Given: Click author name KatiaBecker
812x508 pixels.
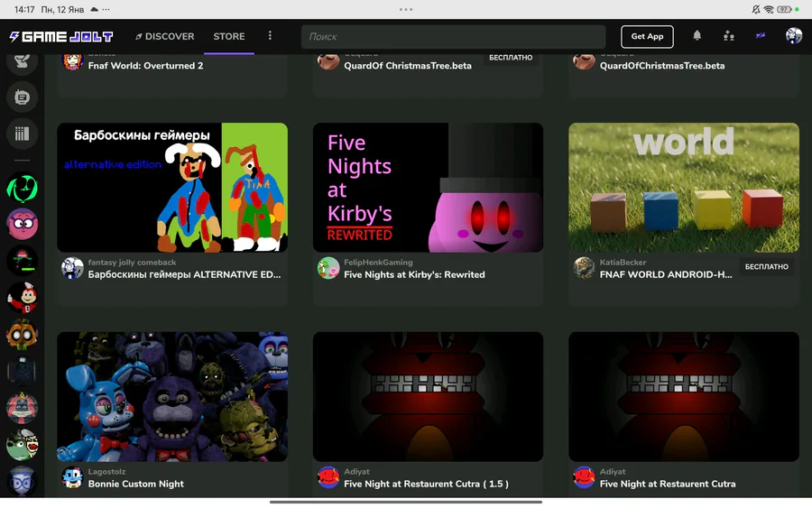Looking at the screenshot, I should tap(623, 263).
